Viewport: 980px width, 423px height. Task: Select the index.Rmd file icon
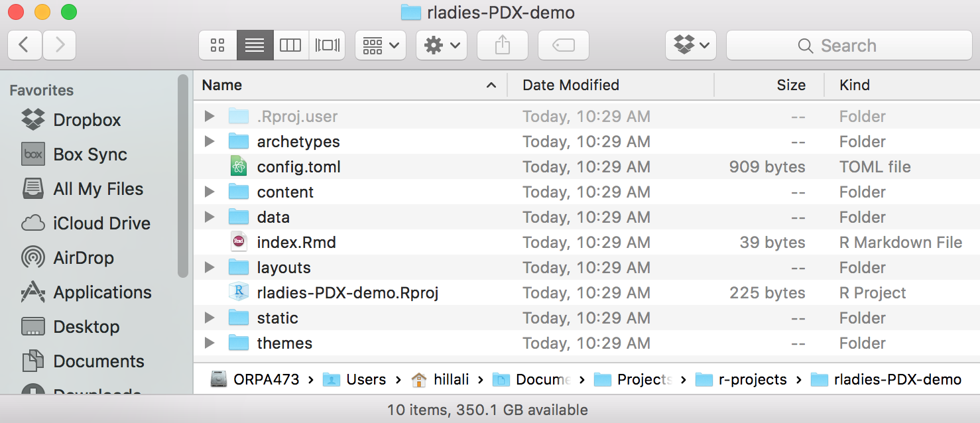238,242
